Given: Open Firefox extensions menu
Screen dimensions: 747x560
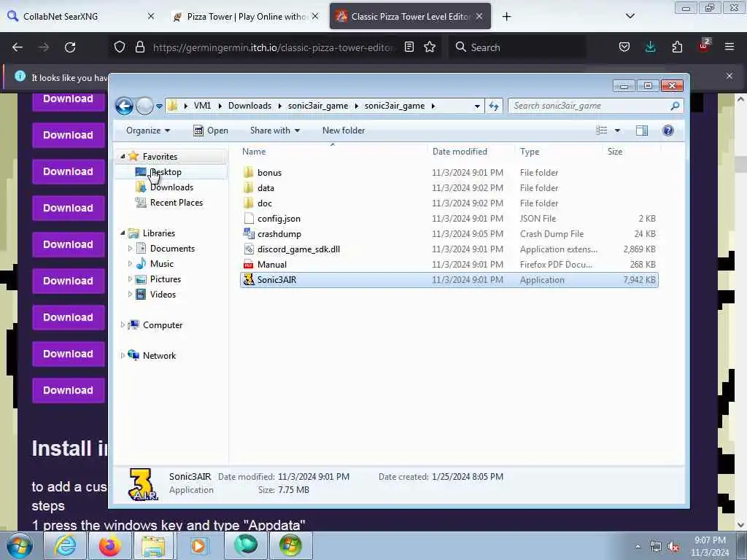Looking at the screenshot, I should pos(677,47).
